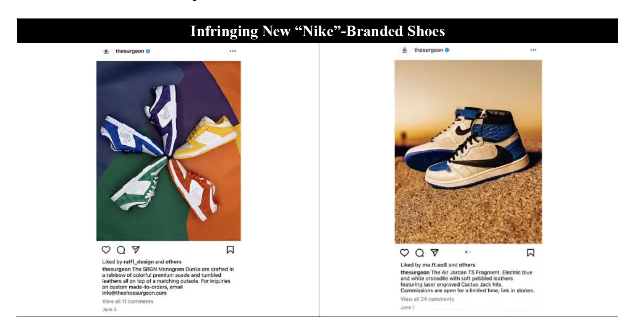The image size is (644, 335).
Task: Open thesurgeon profile from left post header
Action: tap(130, 51)
